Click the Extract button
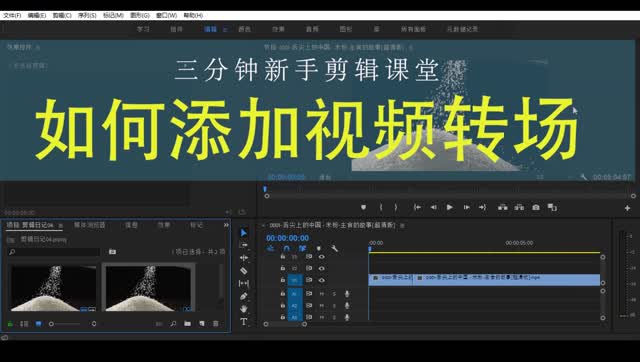 tap(519, 207)
